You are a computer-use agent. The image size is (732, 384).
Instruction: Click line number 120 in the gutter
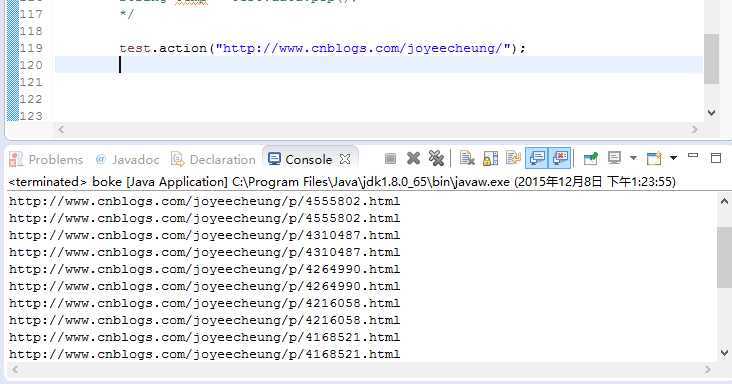(x=31, y=65)
